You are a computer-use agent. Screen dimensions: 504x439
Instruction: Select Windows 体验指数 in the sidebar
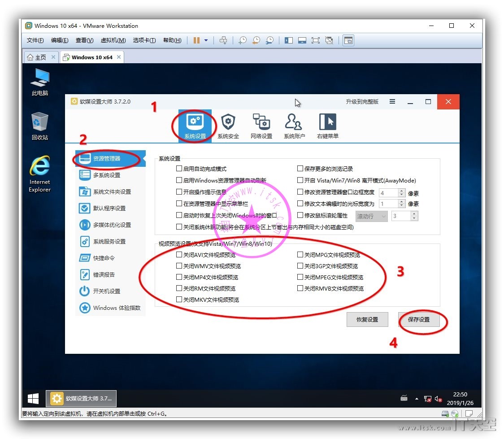pos(111,308)
